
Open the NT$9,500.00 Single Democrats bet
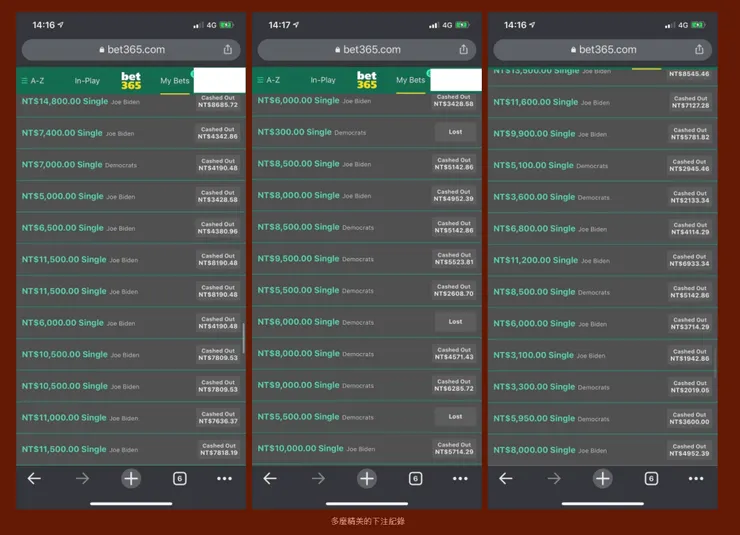[x=367, y=259]
